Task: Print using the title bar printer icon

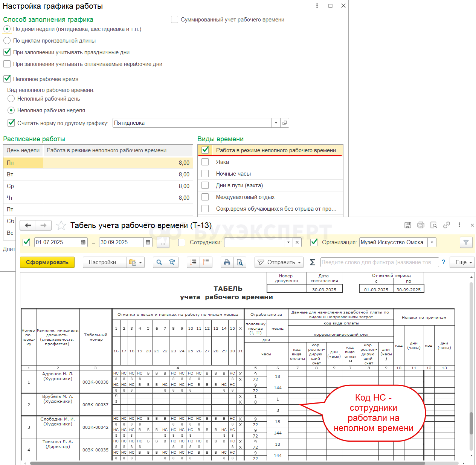Action: click(421, 225)
